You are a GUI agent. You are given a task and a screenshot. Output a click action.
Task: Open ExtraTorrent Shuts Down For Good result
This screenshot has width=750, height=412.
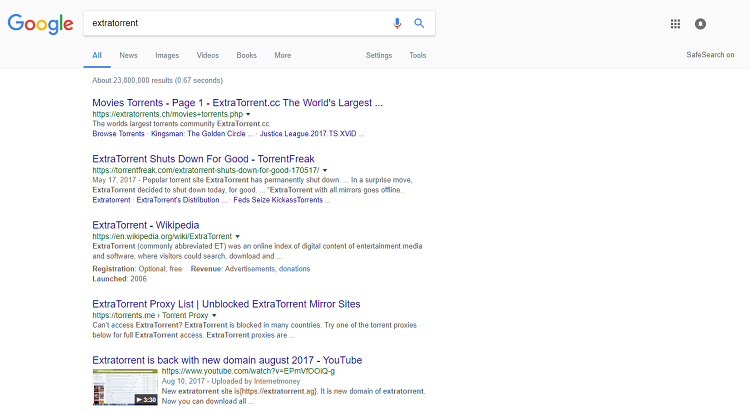point(203,159)
